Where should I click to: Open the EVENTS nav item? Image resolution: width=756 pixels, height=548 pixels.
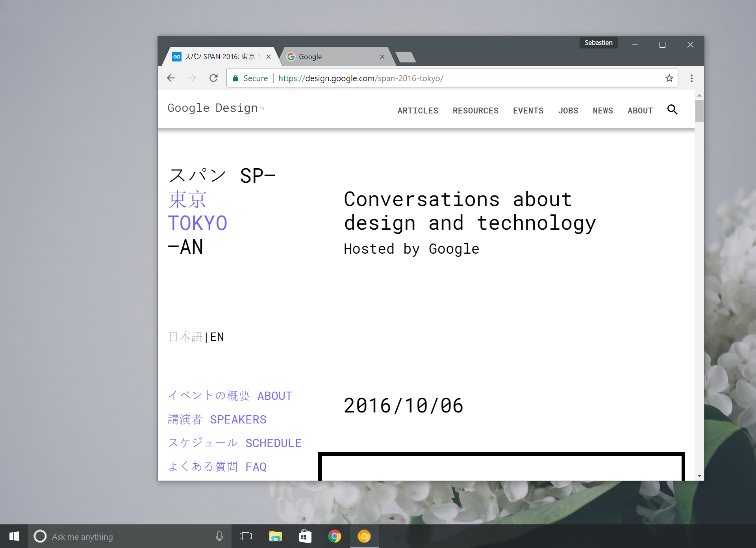tap(528, 111)
